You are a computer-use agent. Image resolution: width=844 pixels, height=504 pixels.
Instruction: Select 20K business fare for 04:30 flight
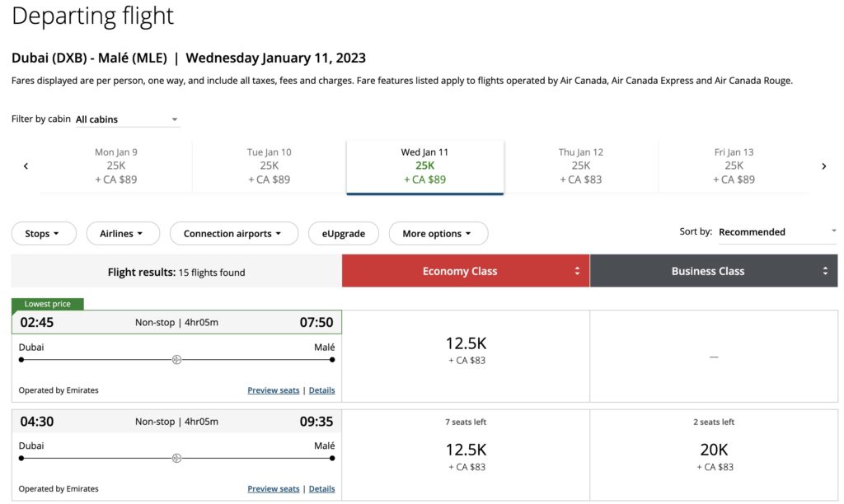coord(714,455)
